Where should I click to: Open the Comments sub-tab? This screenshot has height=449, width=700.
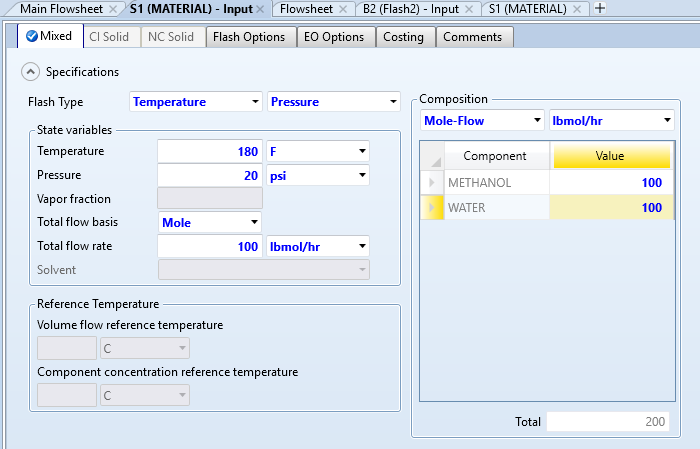point(473,37)
